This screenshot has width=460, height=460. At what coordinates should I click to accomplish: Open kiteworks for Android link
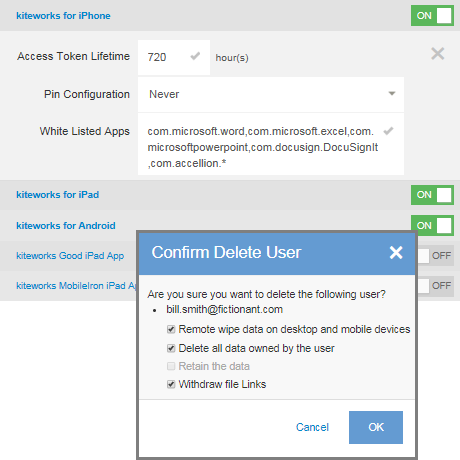pos(66,226)
